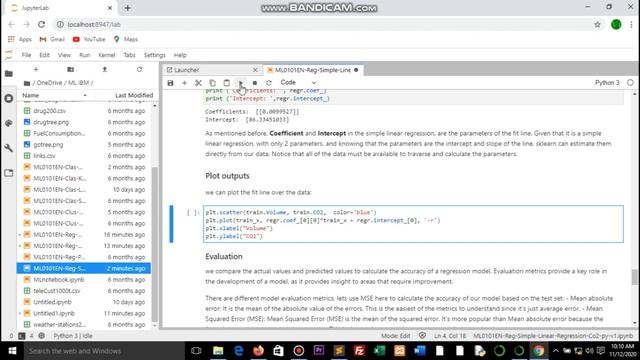Open the Commands palette sidebar icon

pos(9,123)
